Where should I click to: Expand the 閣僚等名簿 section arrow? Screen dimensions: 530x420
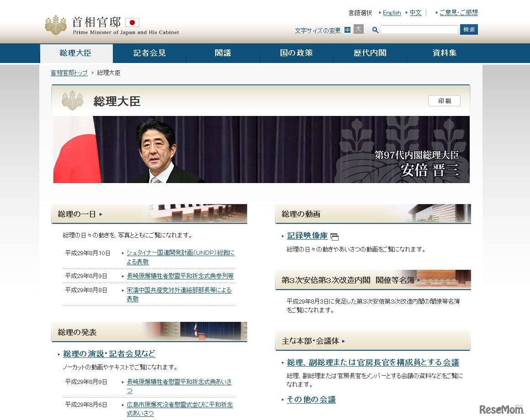[419, 281]
